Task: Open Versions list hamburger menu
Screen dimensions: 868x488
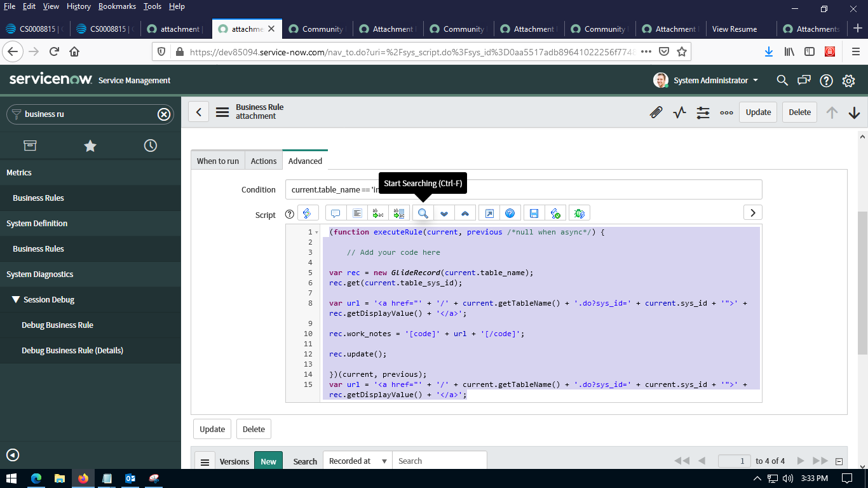Action: (x=205, y=462)
